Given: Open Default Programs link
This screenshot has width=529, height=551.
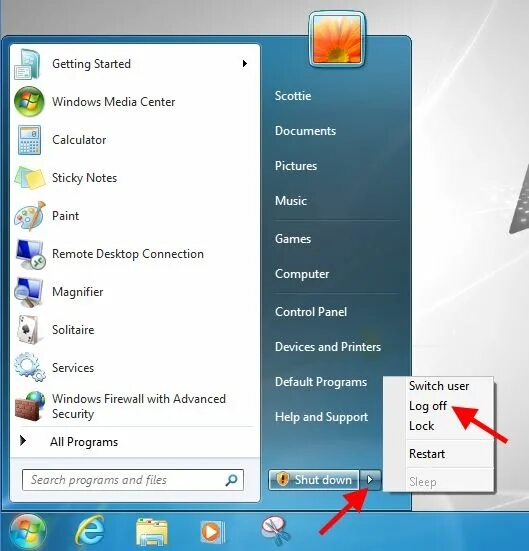Looking at the screenshot, I should (321, 382).
